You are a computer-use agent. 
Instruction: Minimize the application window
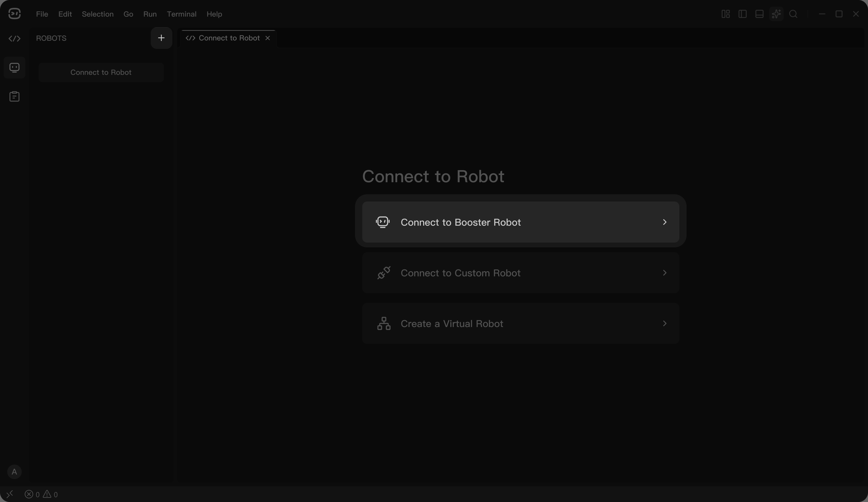pos(822,14)
